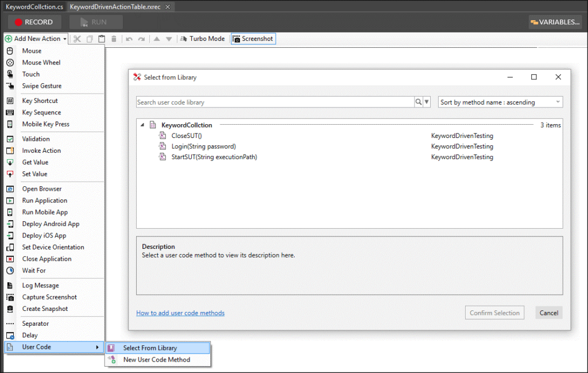Click the search magnifier icon in library dialog
The height and width of the screenshot is (373, 588).
(x=419, y=102)
